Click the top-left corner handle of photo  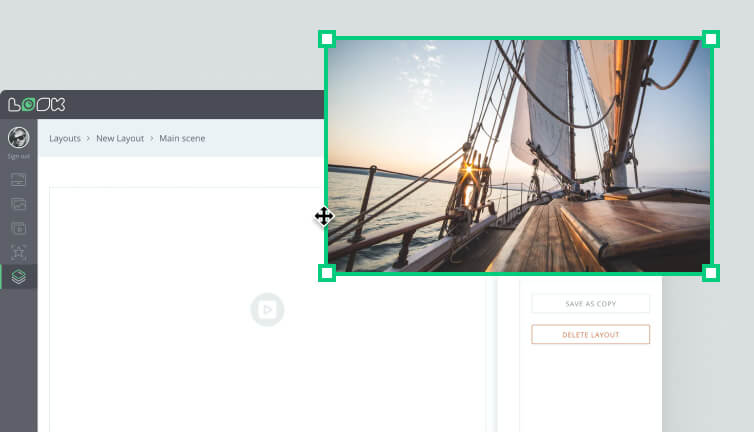point(327,39)
